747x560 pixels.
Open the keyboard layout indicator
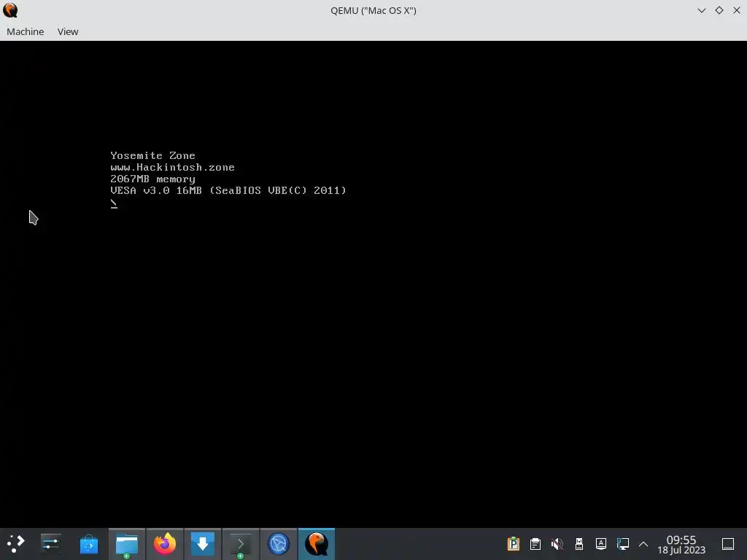point(601,543)
